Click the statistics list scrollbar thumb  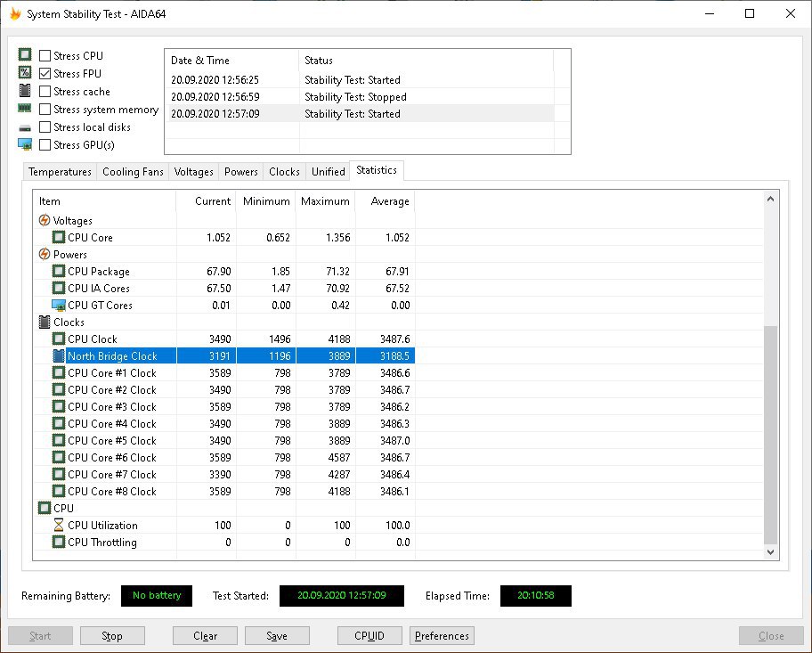[770, 436]
